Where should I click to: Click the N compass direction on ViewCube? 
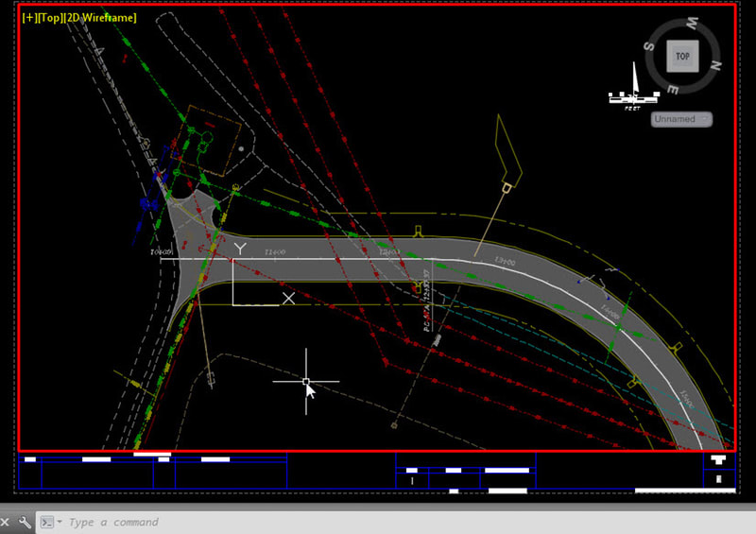tap(715, 65)
